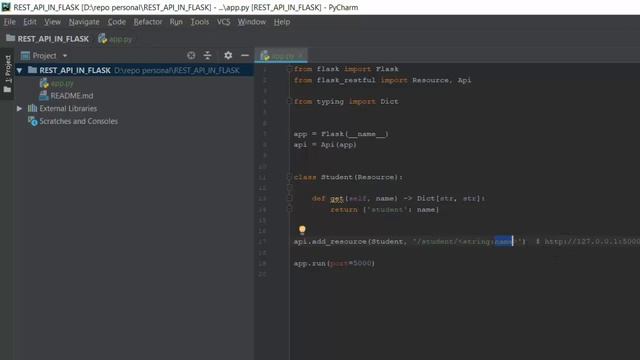Click the Scratches and Consoles icon
This screenshot has width=640, height=360.
pyautogui.click(x=32, y=121)
